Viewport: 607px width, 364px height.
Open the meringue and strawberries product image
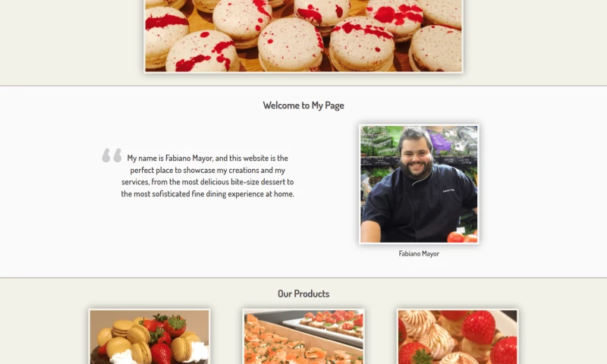pos(458,337)
